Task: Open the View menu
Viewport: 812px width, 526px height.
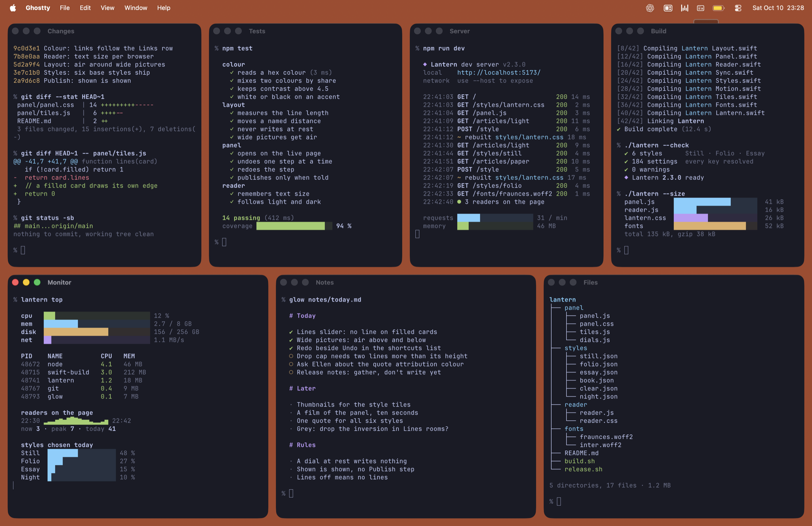Action: [107, 8]
